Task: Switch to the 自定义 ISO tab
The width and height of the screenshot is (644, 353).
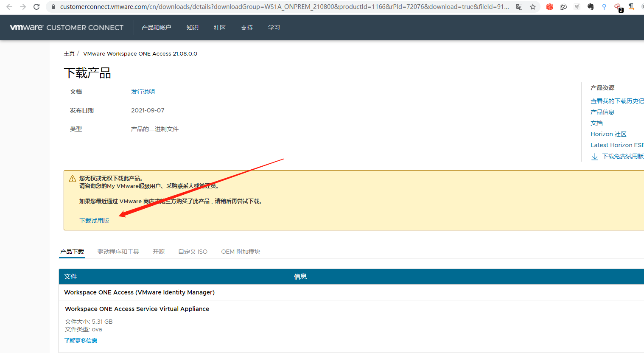Action: (193, 252)
